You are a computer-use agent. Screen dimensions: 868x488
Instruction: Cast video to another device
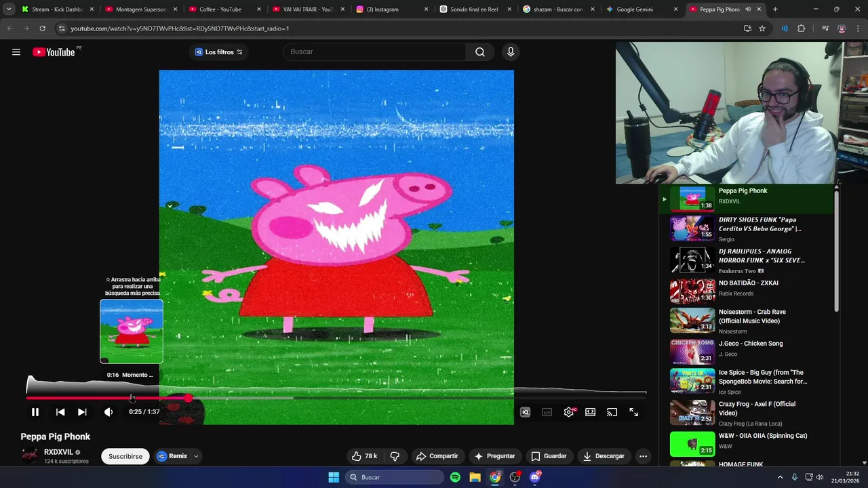pos(612,412)
